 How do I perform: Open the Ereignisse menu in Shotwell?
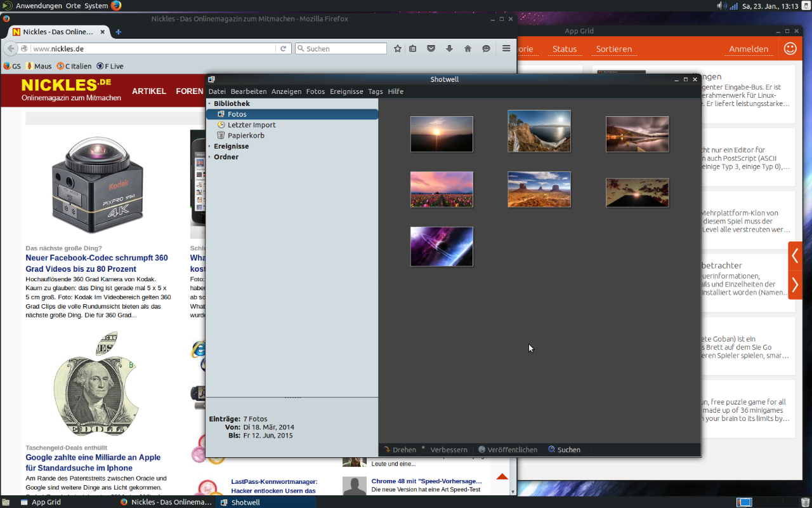pos(346,91)
